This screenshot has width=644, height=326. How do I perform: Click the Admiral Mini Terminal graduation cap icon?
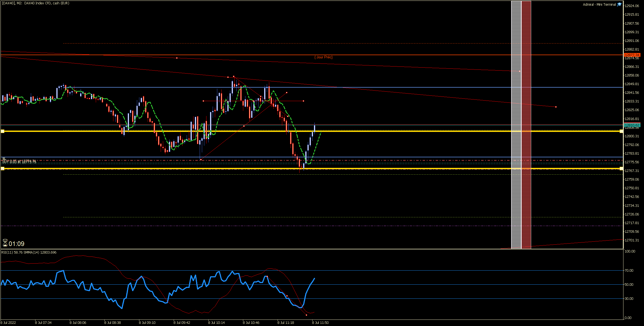[x=619, y=4]
